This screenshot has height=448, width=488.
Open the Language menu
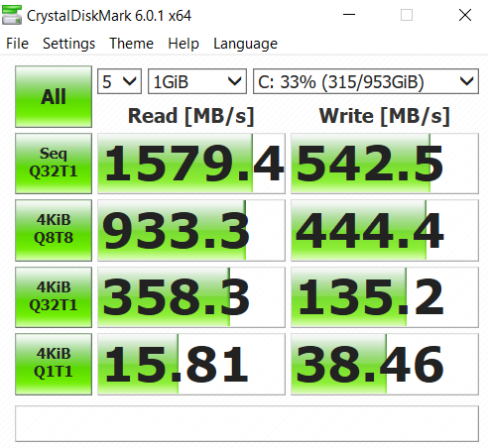[245, 44]
